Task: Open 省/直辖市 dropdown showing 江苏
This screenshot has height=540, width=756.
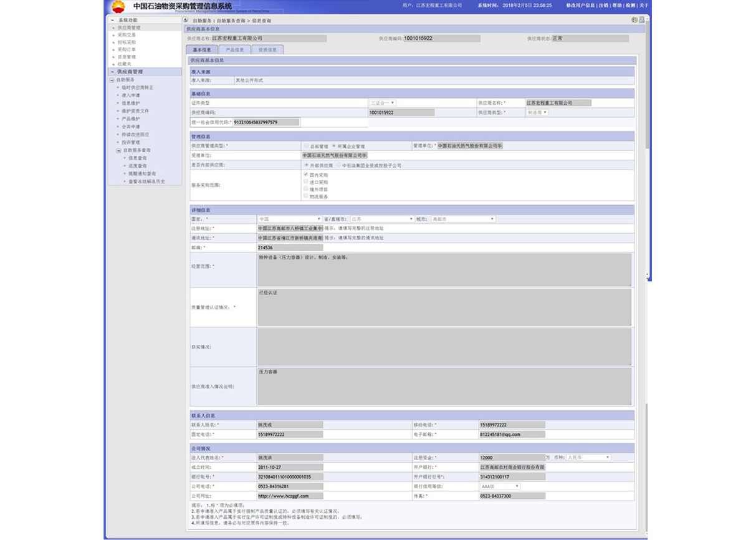Action: [382, 219]
